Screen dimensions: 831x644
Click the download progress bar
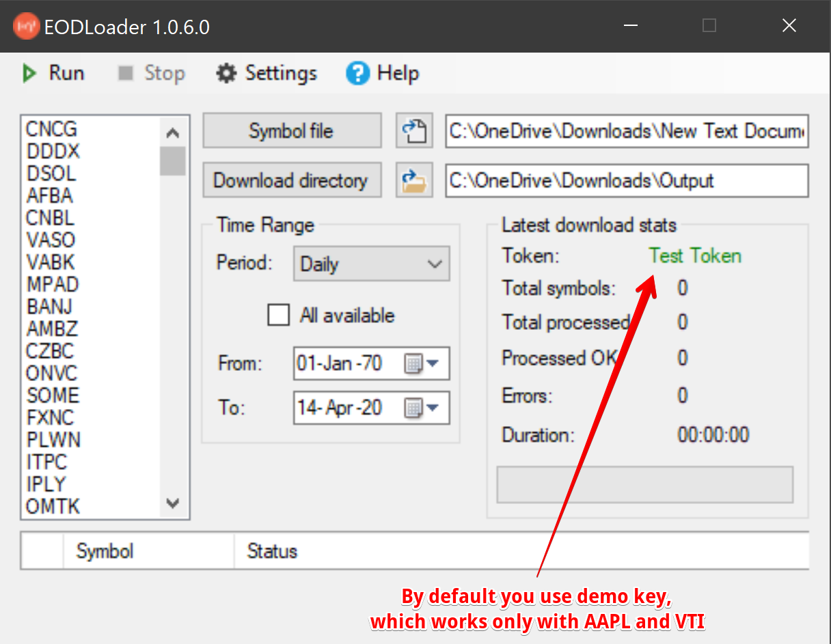coord(644,485)
